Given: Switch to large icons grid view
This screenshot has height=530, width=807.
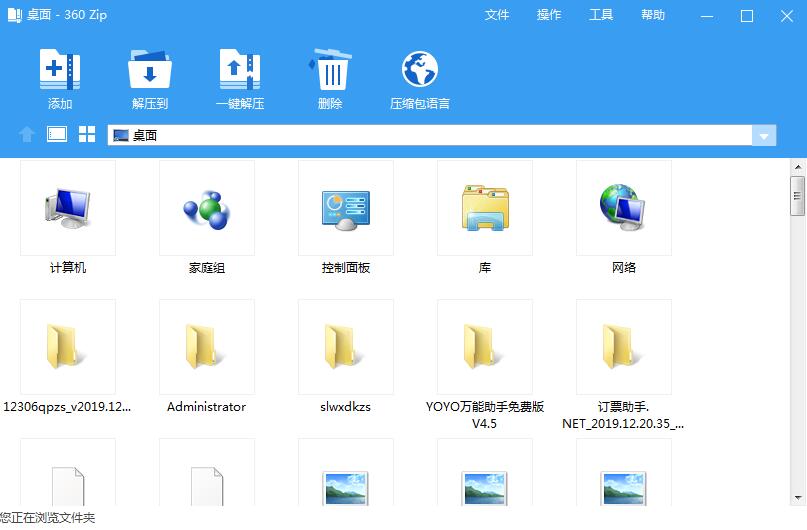Looking at the screenshot, I should click(x=87, y=134).
